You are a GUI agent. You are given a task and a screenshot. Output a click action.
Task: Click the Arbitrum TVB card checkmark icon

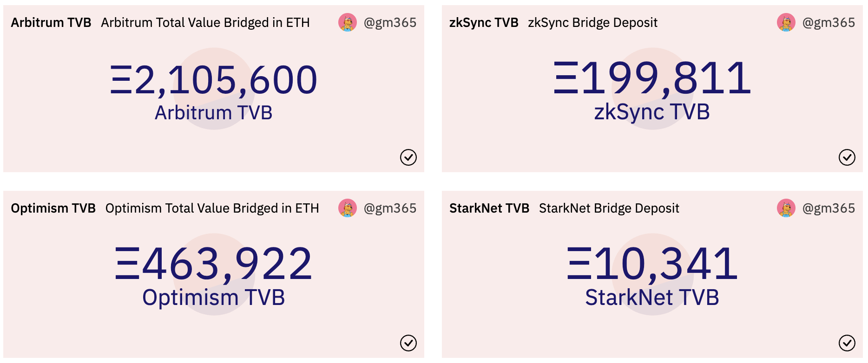(x=408, y=157)
